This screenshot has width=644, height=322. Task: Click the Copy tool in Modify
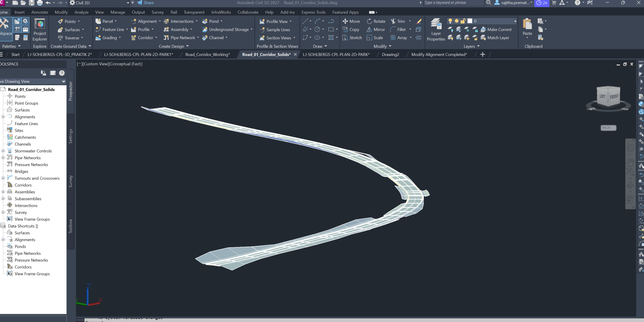(x=351, y=29)
